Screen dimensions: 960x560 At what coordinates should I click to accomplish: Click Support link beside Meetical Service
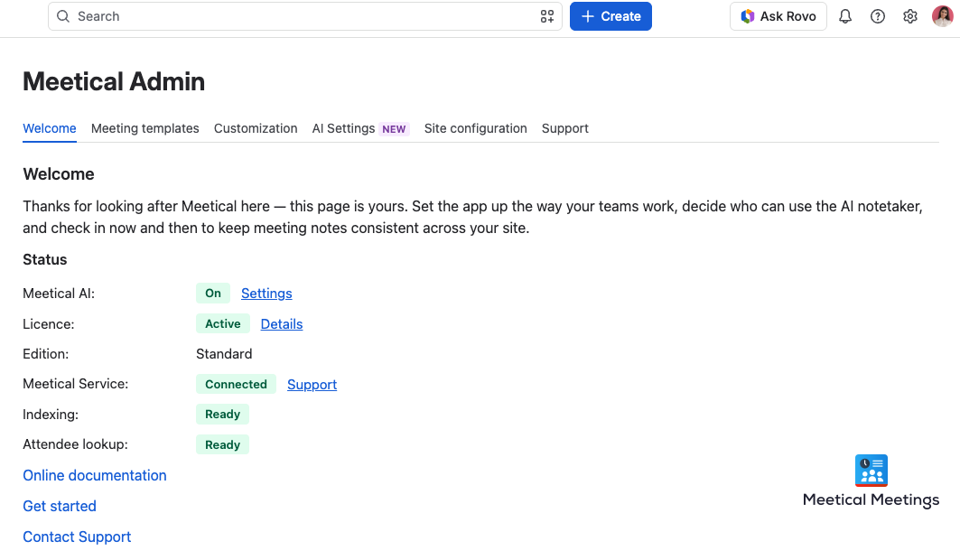312,385
